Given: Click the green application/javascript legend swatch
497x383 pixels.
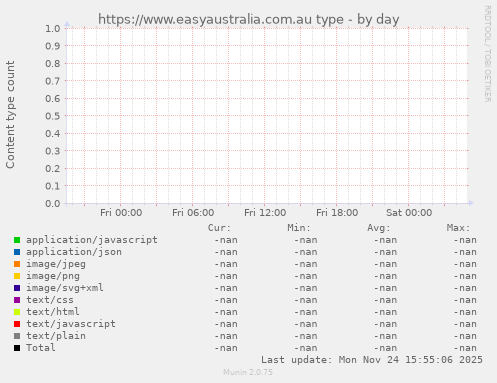Looking at the screenshot, I should pos(17,240).
